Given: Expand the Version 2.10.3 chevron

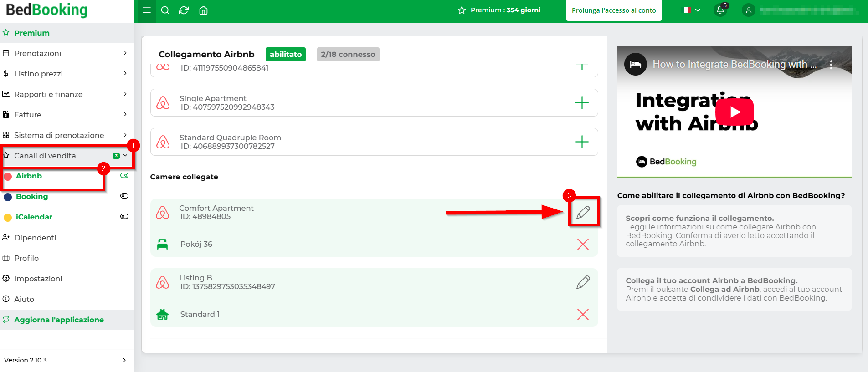Looking at the screenshot, I should (x=124, y=360).
